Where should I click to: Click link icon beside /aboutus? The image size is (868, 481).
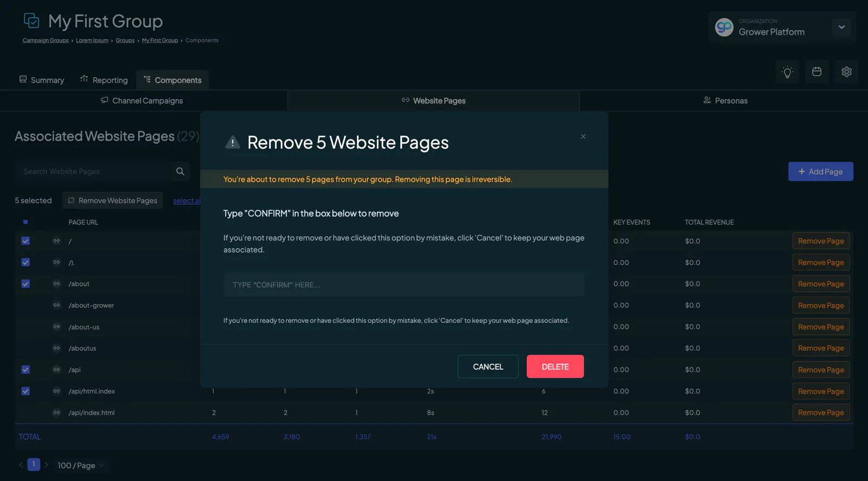click(56, 348)
